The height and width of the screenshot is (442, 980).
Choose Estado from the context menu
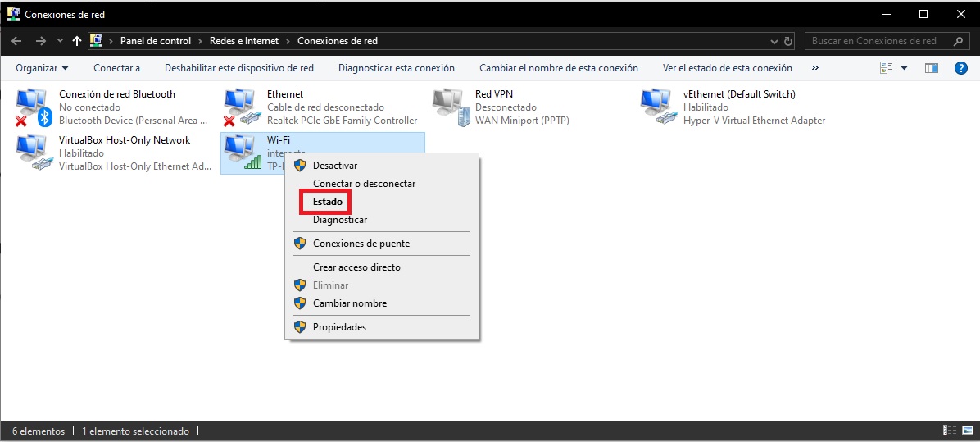pyautogui.click(x=327, y=202)
